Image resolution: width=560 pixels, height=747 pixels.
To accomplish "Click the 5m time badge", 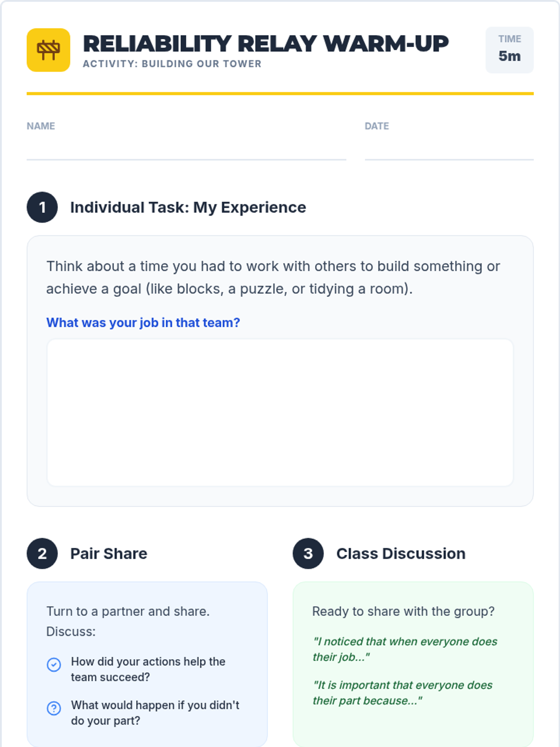I will 509,50.
